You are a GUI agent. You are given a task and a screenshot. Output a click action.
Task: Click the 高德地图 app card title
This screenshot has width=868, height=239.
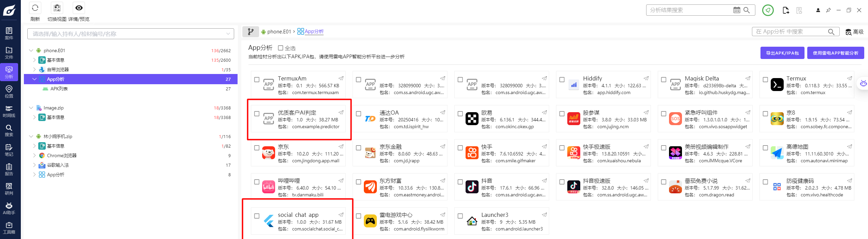point(797,147)
